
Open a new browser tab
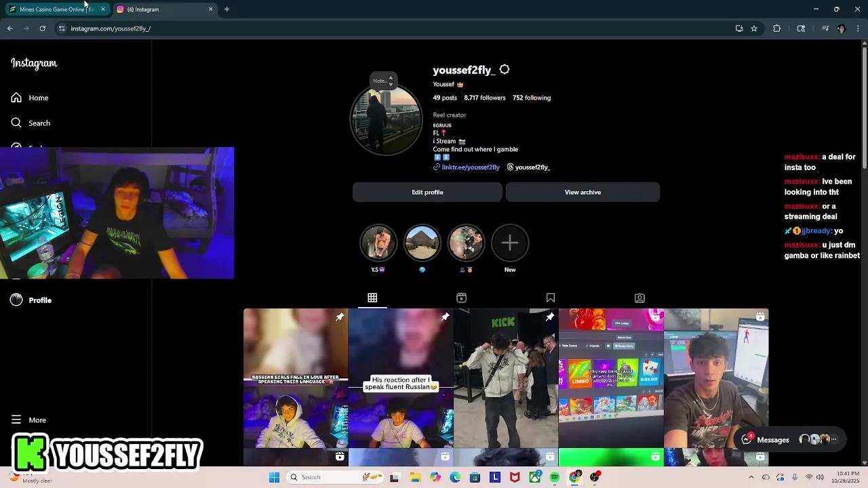tap(226, 9)
